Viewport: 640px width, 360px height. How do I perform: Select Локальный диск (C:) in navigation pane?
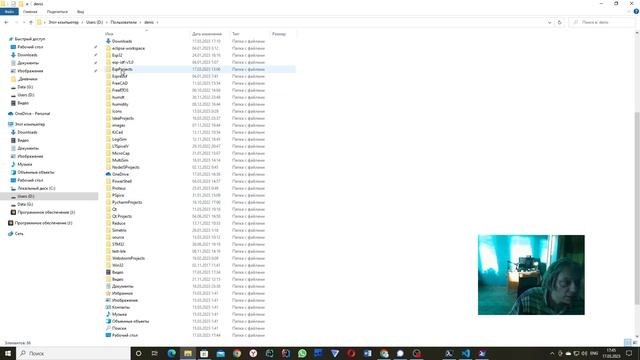coord(36,188)
